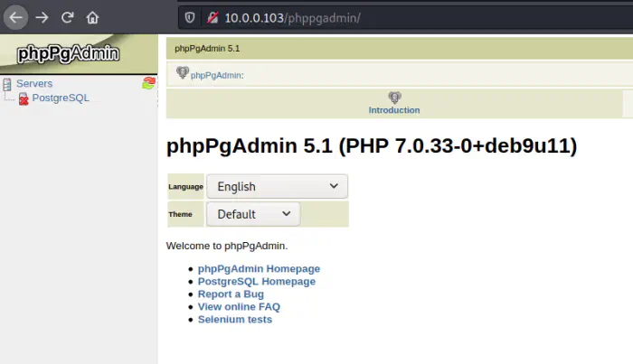Open the View online FAQ link
This screenshot has width=633, height=364.
coord(239,306)
